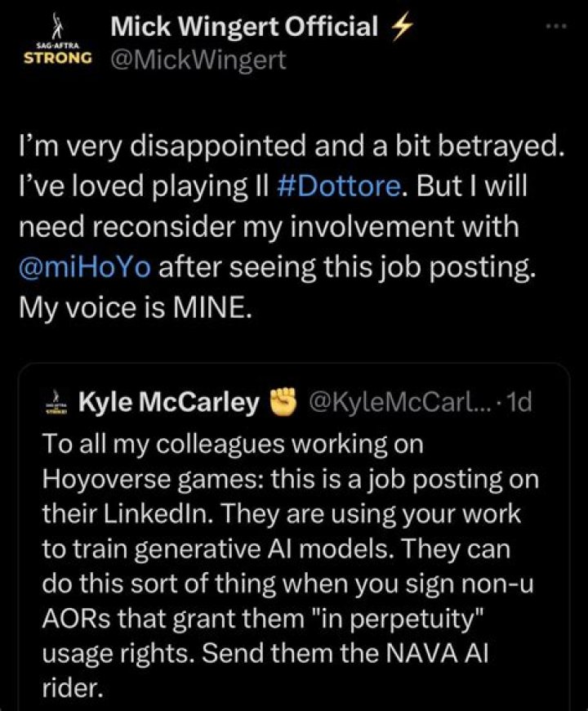Click the raised fist emoji by Kyle McCarley
Viewport: 588px width, 711px height.
[x=283, y=401]
